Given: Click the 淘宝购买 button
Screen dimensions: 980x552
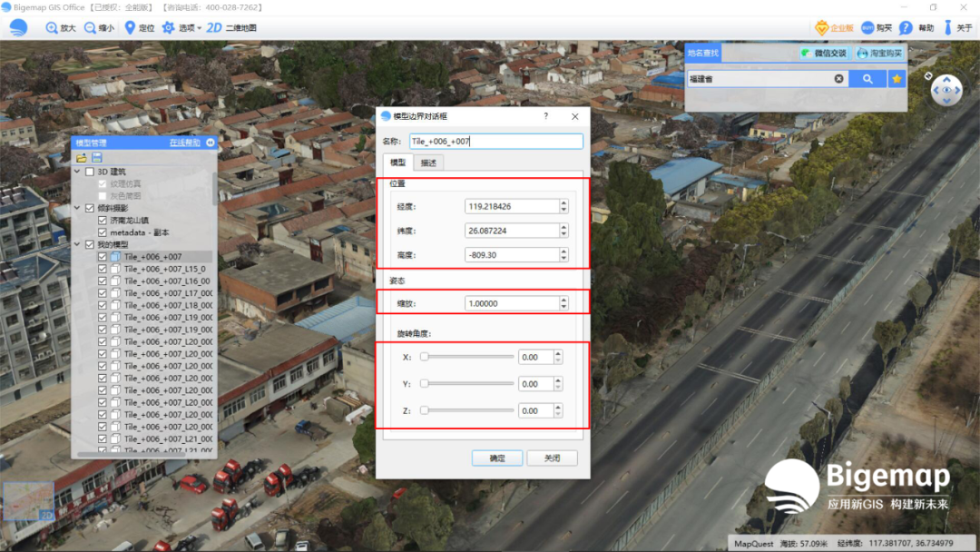Looking at the screenshot, I should (x=880, y=54).
